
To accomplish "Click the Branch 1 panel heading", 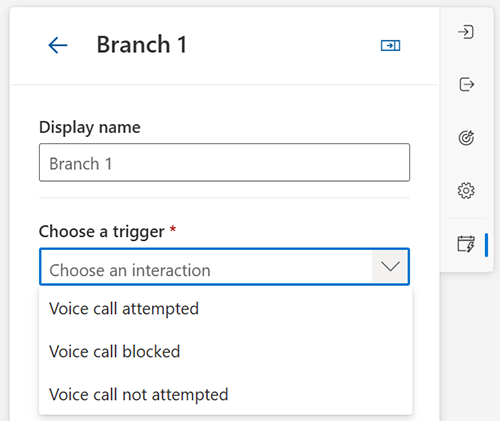I will [142, 45].
